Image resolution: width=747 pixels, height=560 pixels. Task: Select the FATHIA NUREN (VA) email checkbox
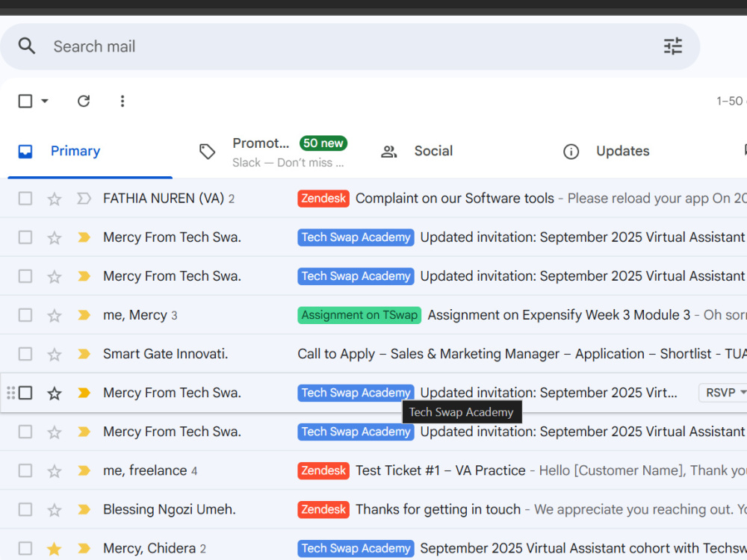click(x=25, y=198)
